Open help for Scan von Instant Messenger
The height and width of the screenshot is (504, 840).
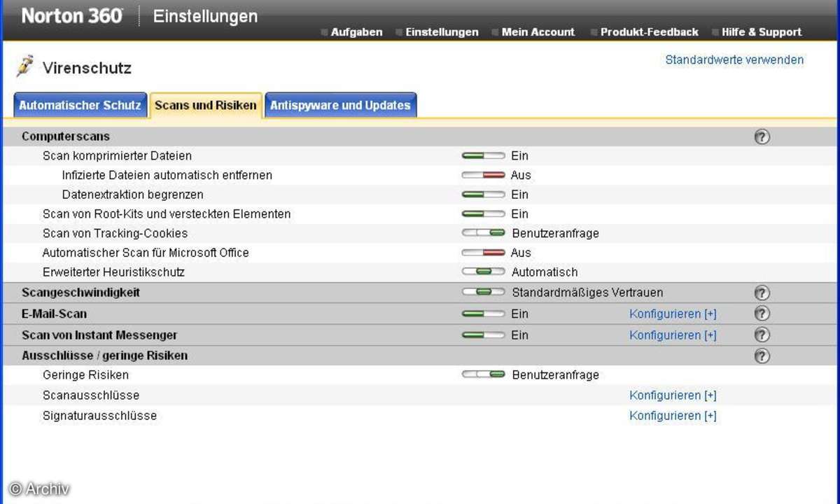tap(762, 335)
